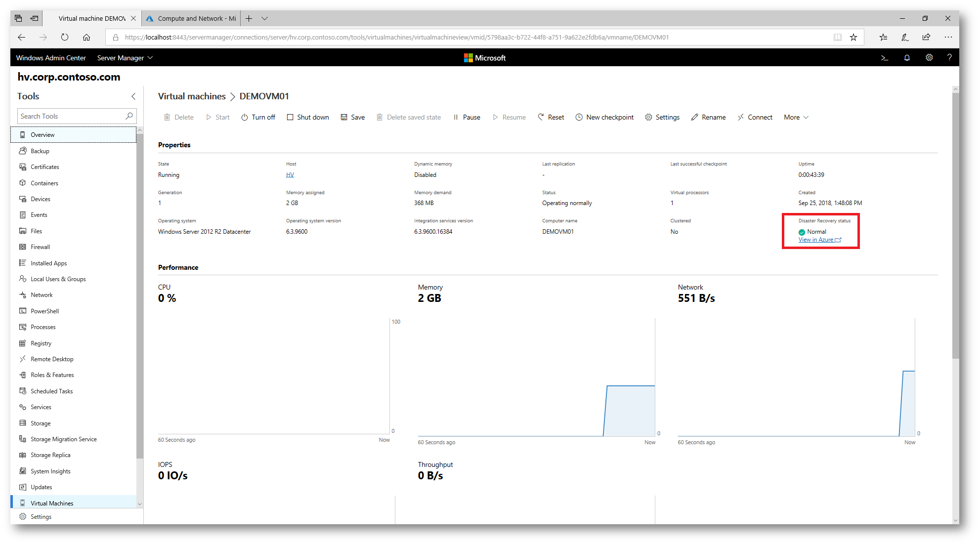The width and height of the screenshot is (980, 545).
Task: Save the virtual machine state
Action: tap(353, 117)
